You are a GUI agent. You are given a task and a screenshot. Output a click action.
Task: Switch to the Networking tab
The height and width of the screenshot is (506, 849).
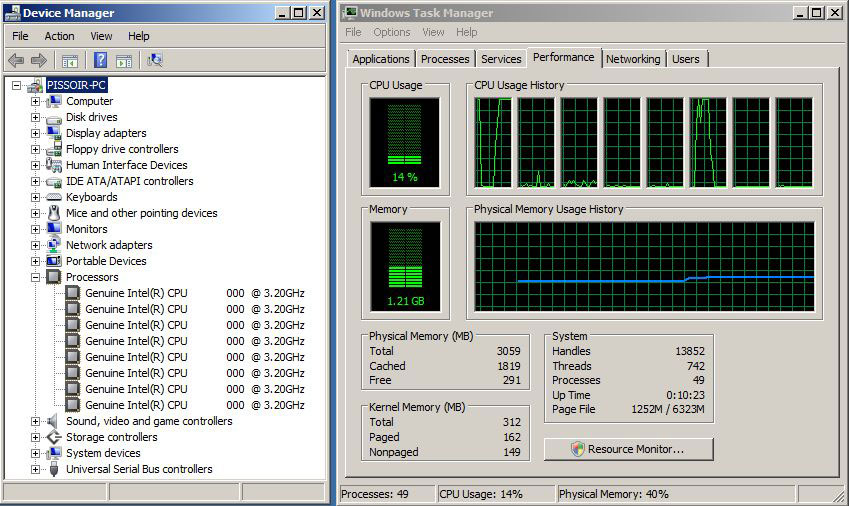pos(633,59)
